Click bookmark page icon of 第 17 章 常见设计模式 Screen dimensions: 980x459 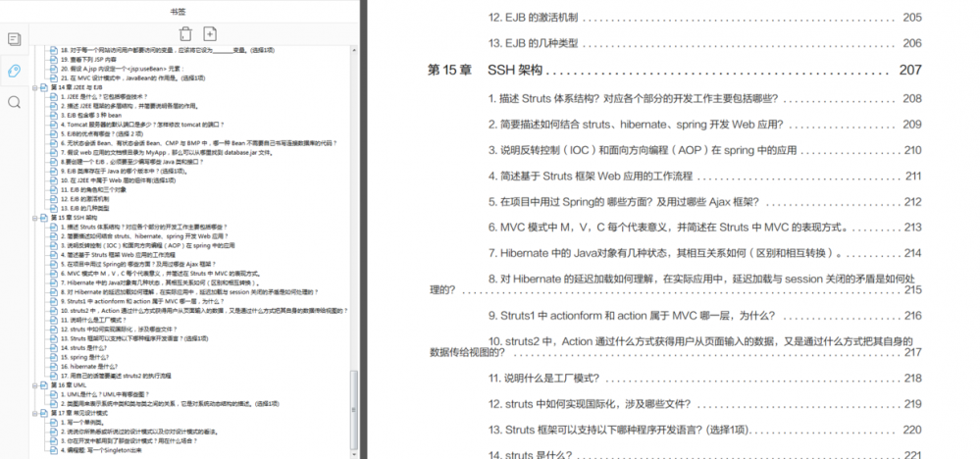(x=44, y=414)
